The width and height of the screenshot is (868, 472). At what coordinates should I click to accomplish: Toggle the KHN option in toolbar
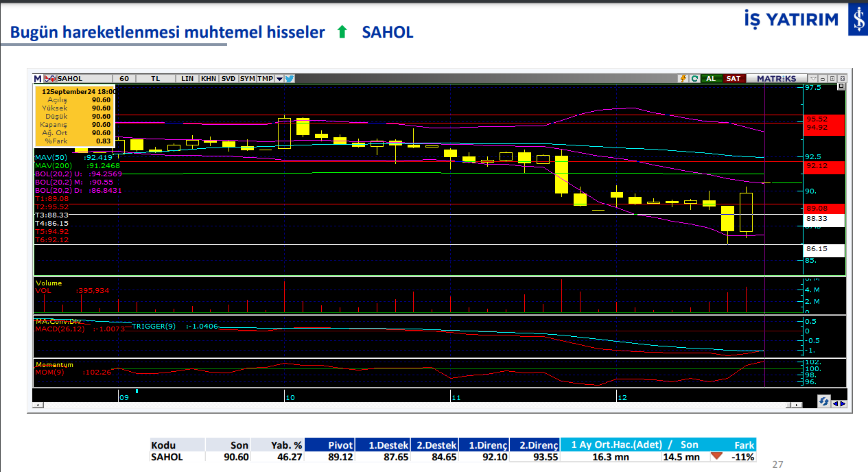[x=209, y=79]
